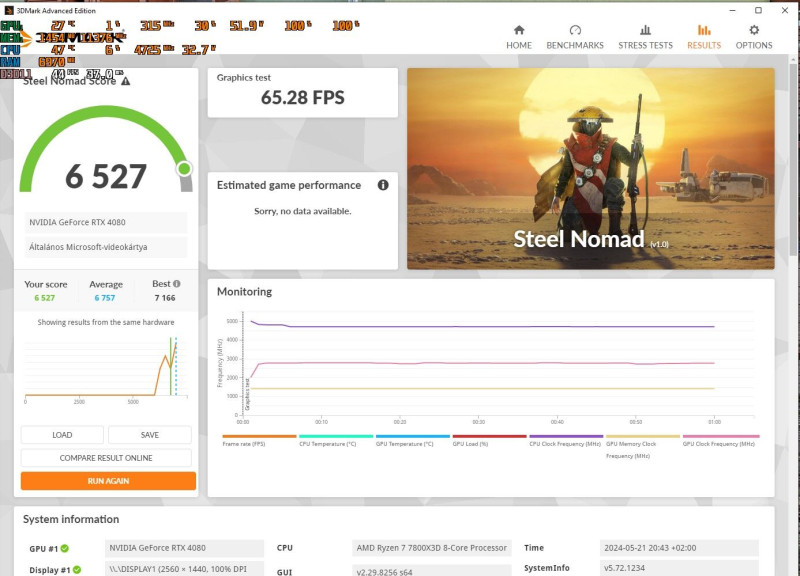Click the 3DMark app icon in title bar
800x576 pixels.
(x=9, y=10)
